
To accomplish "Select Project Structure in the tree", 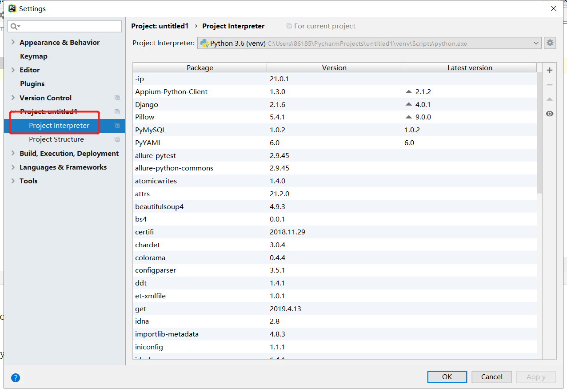I will point(56,139).
